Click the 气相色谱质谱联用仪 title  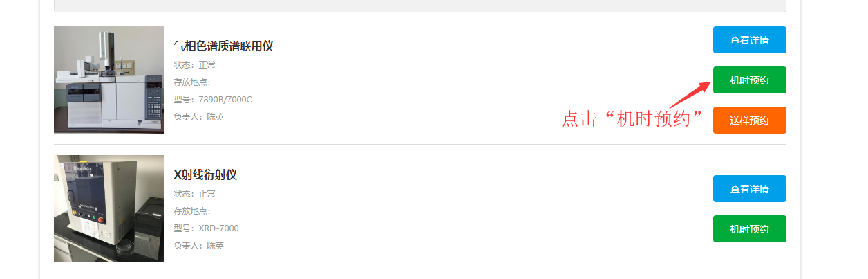(223, 46)
